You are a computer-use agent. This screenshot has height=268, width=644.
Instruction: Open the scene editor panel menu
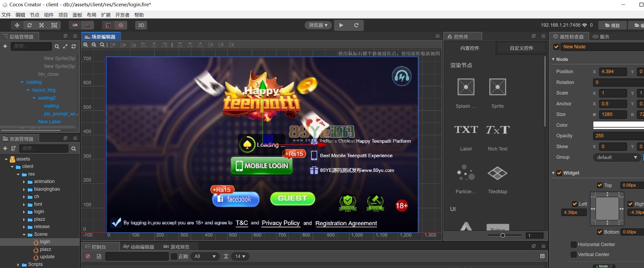[x=438, y=36]
